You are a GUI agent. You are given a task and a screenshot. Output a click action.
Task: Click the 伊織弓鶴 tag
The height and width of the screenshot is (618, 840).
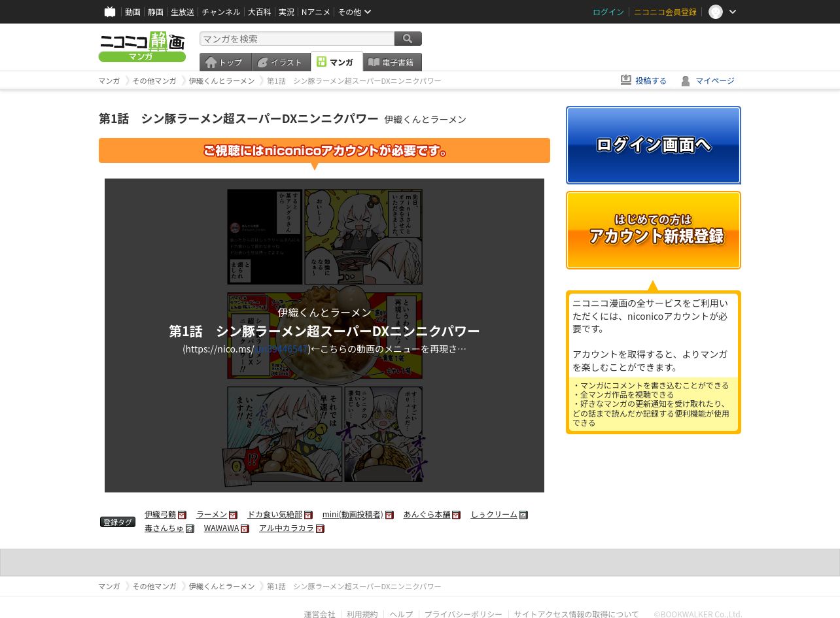(160, 515)
